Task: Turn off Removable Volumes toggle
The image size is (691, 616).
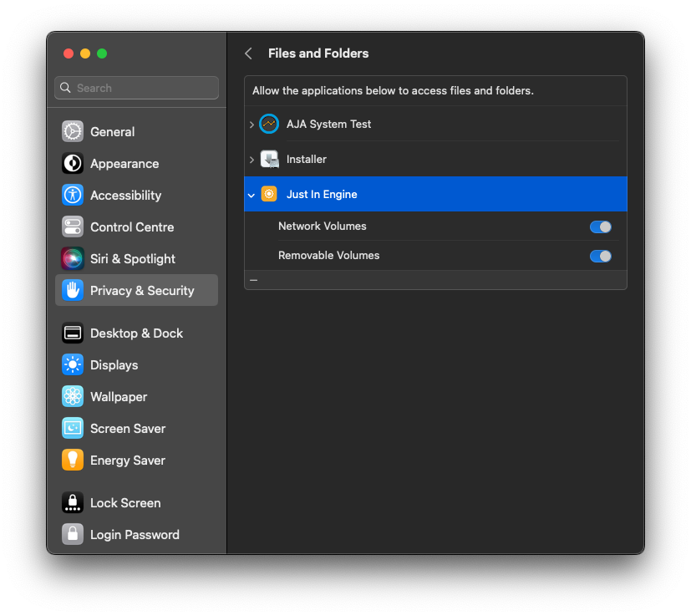Action: coord(600,256)
